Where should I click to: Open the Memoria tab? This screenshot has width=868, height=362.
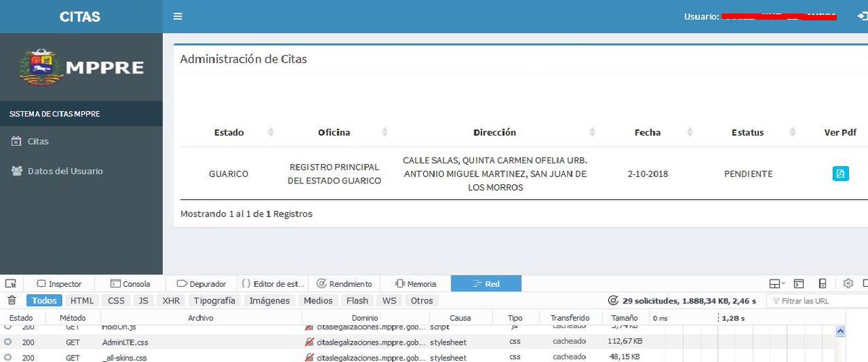415,284
